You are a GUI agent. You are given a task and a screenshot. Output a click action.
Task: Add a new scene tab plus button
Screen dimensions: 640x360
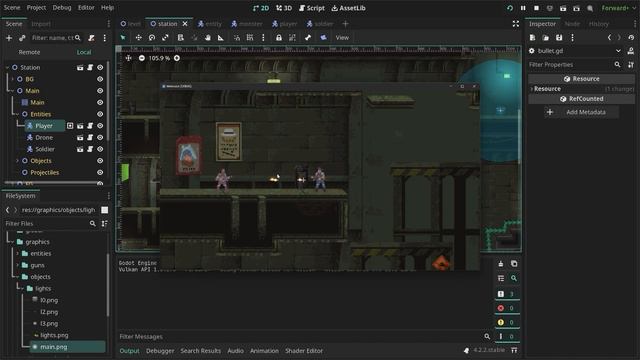point(345,24)
